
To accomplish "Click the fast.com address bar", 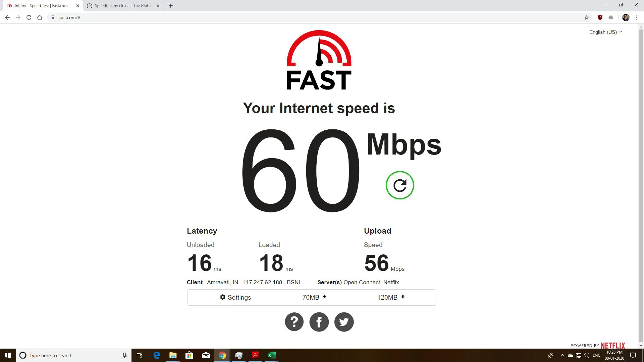I will pos(315,17).
